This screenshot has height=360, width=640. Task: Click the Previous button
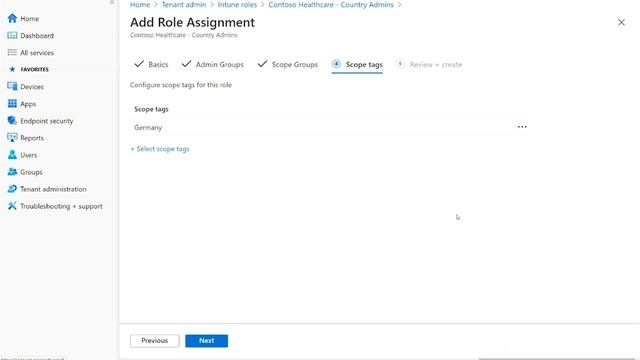point(155,341)
